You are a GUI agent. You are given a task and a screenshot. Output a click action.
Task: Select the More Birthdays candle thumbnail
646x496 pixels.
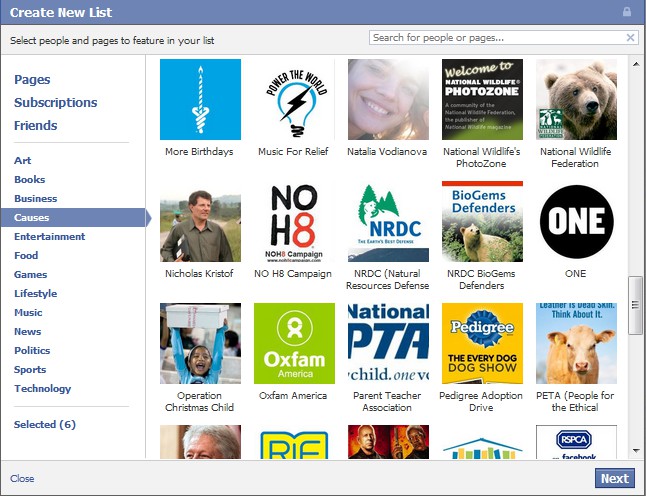(x=200, y=99)
